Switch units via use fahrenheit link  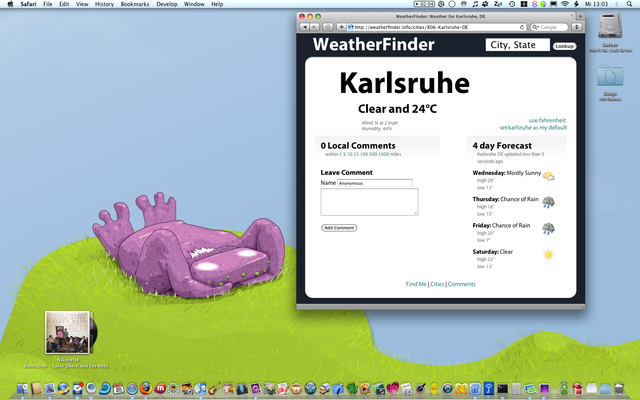pyautogui.click(x=547, y=120)
